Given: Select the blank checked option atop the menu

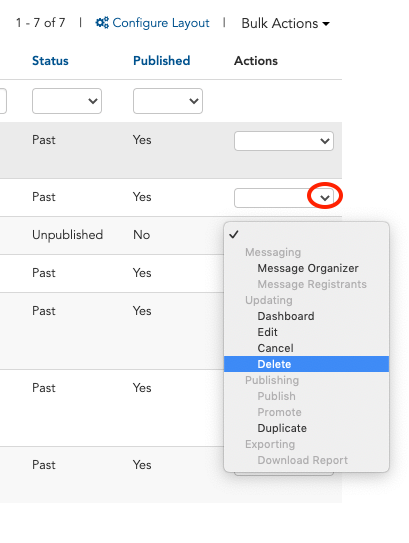Looking at the screenshot, I should click(x=306, y=235).
